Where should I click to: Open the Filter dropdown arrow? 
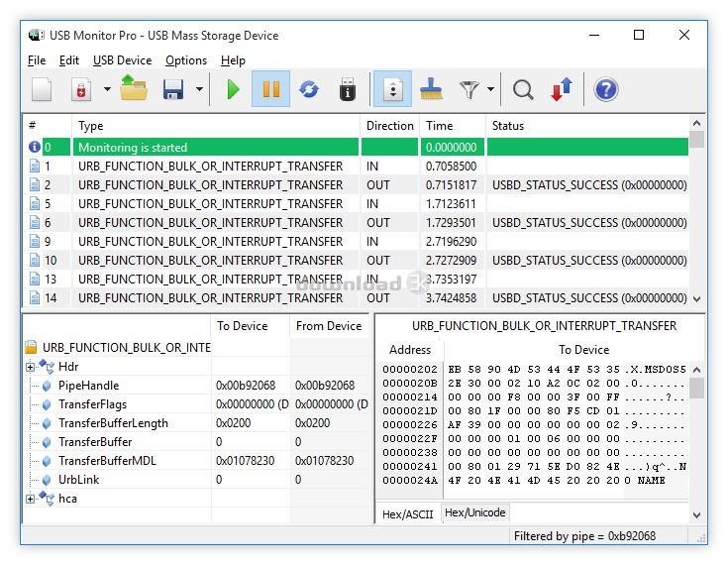pyautogui.click(x=490, y=89)
